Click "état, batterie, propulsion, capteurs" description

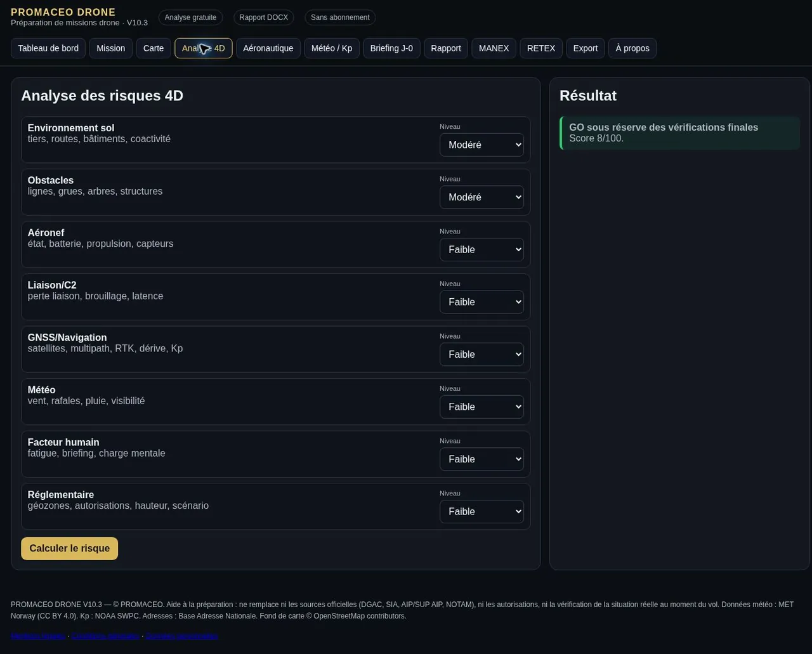click(100, 244)
